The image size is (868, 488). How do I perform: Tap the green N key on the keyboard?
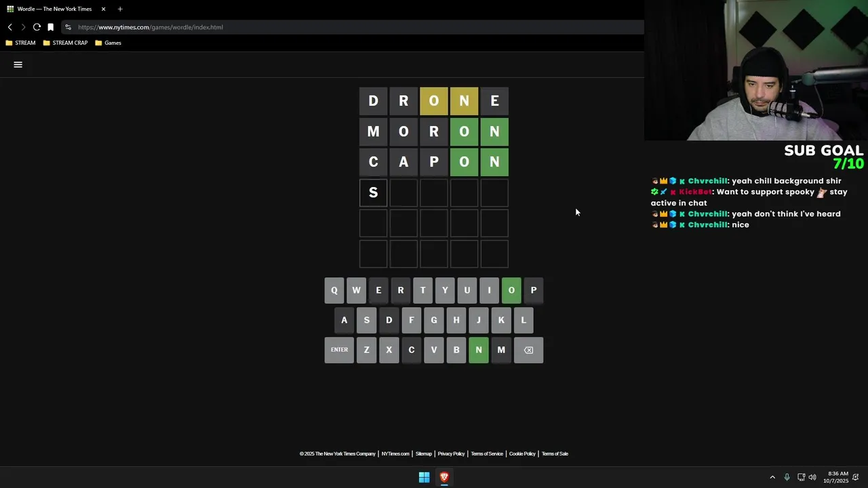pyautogui.click(x=479, y=350)
